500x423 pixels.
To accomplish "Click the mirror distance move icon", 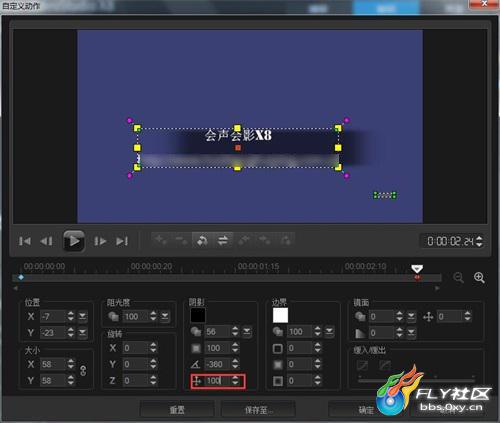I will click(x=428, y=316).
